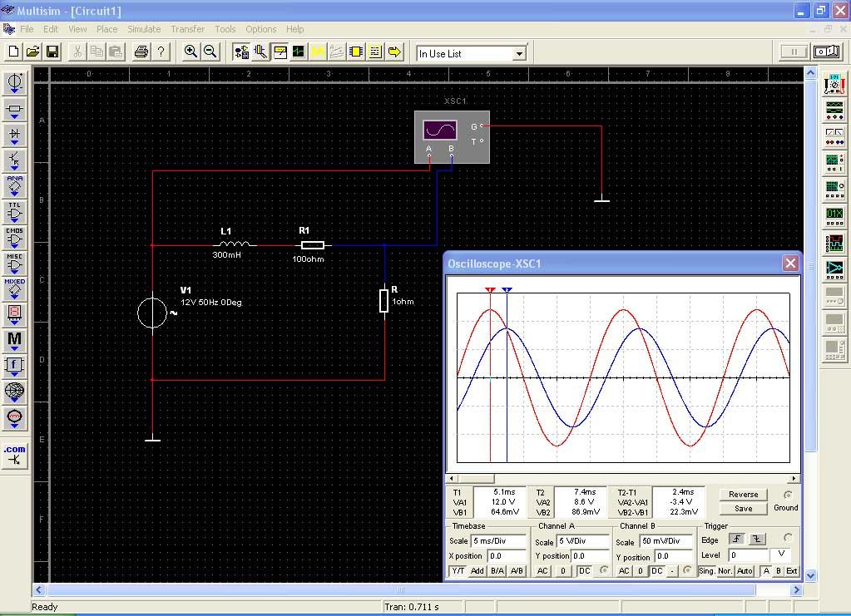This screenshot has width=851, height=616.
Task: Select the Diodes component group icon
Action: [15, 135]
